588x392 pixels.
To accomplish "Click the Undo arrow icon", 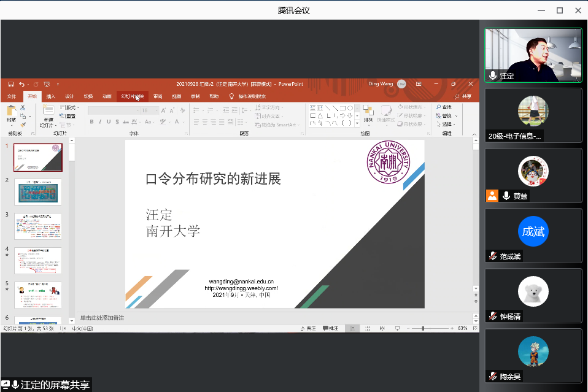I will (x=21, y=84).
